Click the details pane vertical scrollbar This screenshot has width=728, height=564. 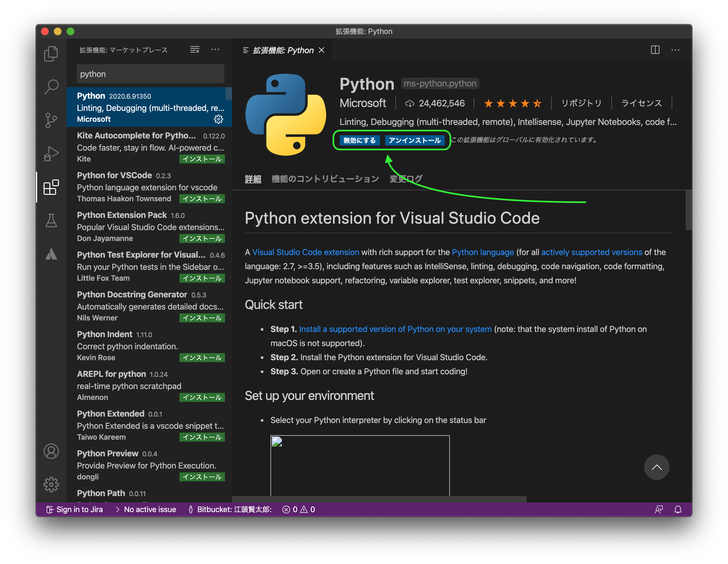point(688,210)
